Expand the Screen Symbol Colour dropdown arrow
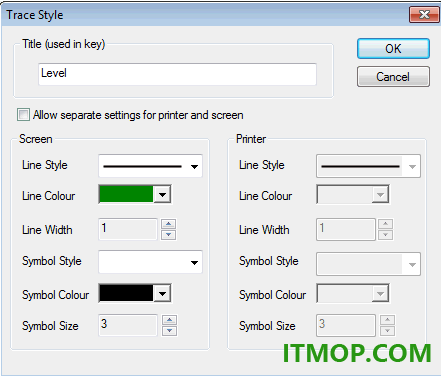Image resolution: width=441 pixels, height=376 pixels. pyautogui.click(x=162, y=294)
